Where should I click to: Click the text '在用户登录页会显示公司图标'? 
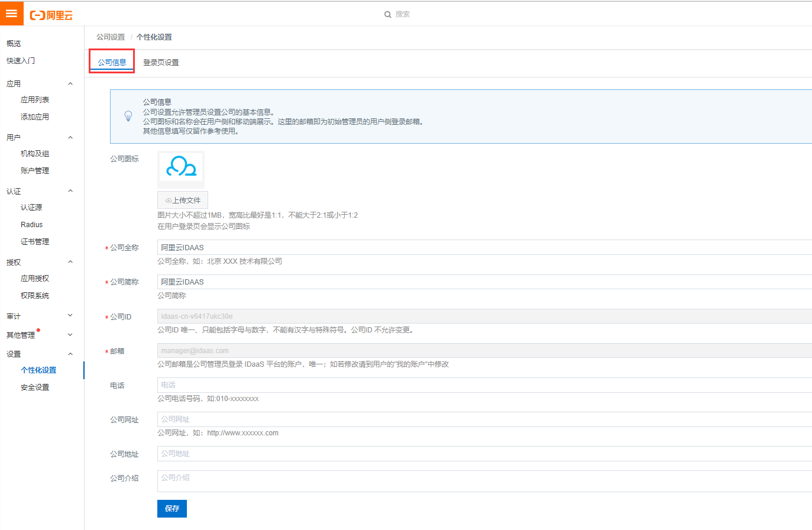203,226
